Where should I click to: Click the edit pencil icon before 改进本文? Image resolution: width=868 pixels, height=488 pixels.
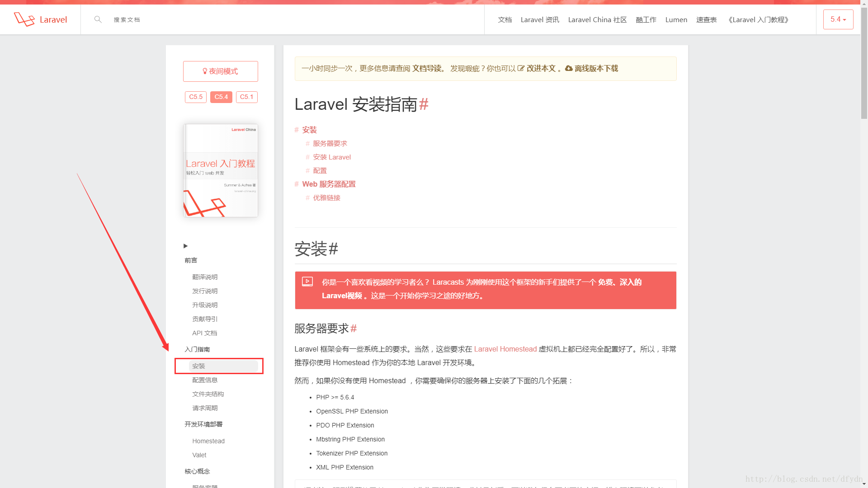[521, 69]
